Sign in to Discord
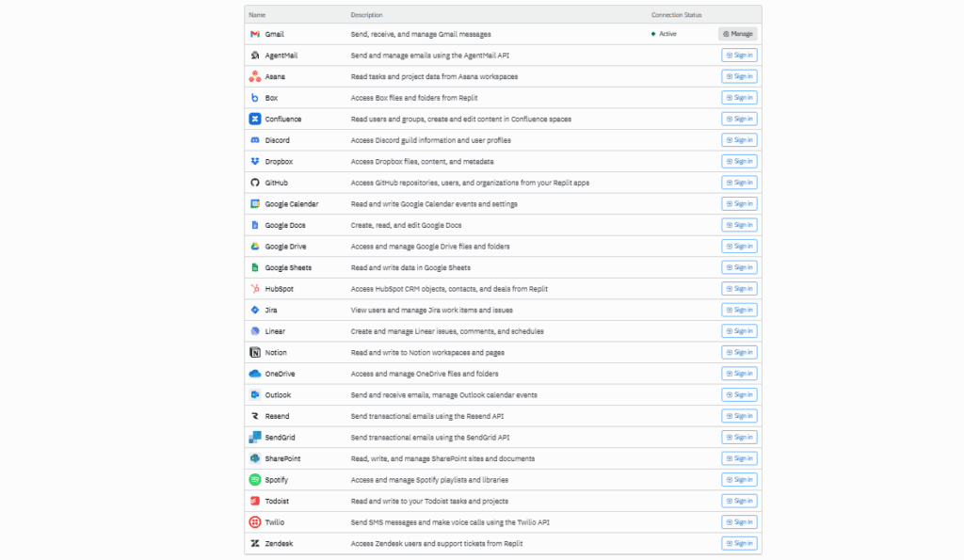This screenshot has width=964, height=560. pos(739,140)
